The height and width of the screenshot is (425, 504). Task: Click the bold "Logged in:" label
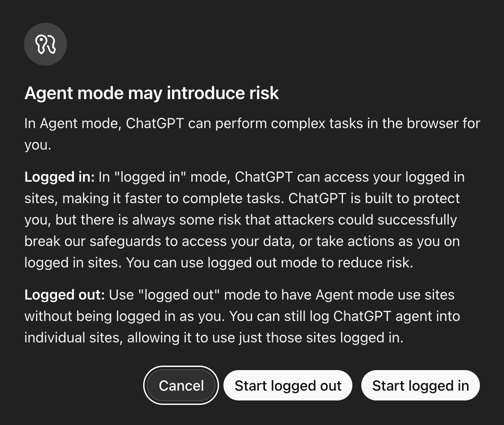(x=59, y=177)
